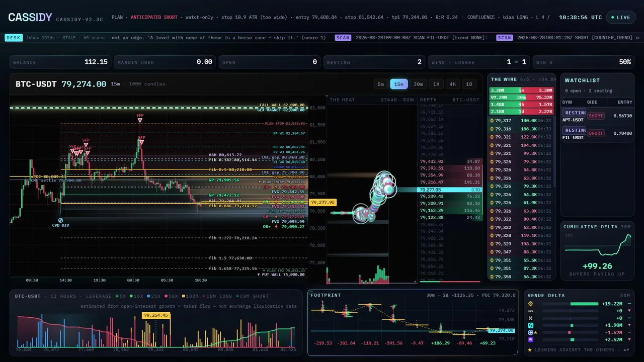644x362 pixels.
Task: Click the Kraken icon beside +2.52M
Action: click(530, 340)
